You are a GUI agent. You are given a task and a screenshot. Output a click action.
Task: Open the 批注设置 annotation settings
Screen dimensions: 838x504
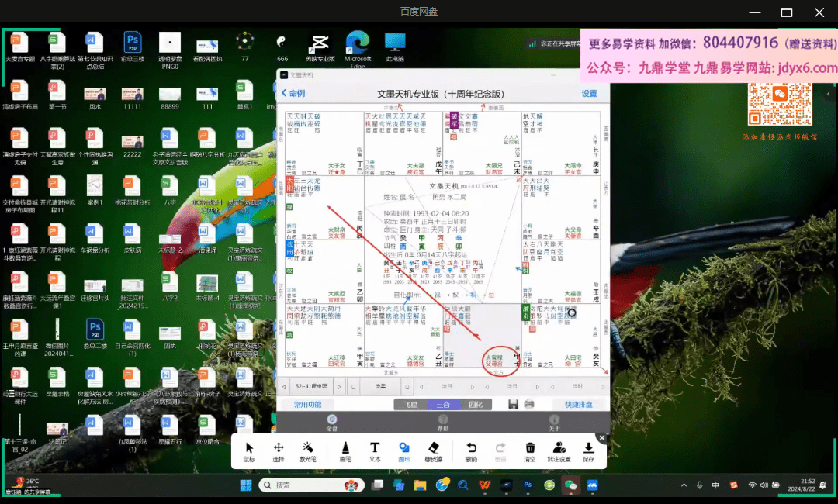[x=559, y=451]
